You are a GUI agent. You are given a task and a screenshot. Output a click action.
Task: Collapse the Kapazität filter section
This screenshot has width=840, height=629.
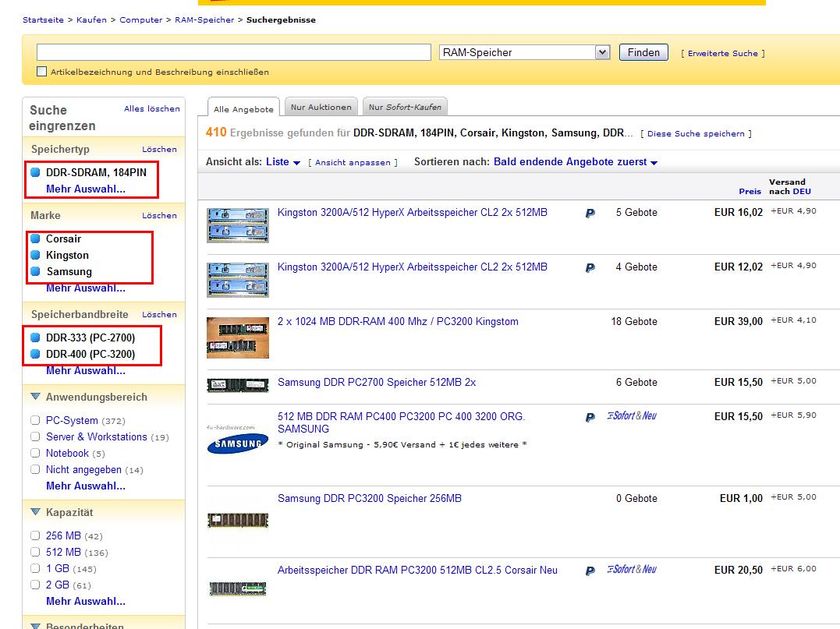35,512
